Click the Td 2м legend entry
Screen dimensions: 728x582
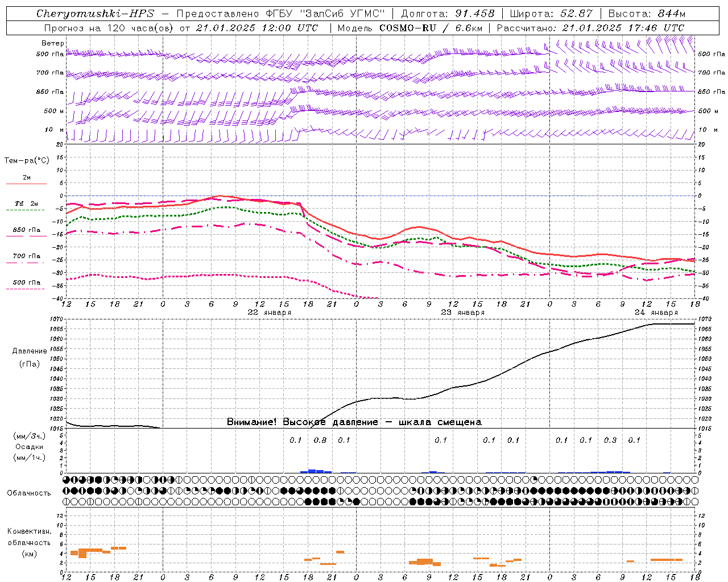tap(26, 203)
